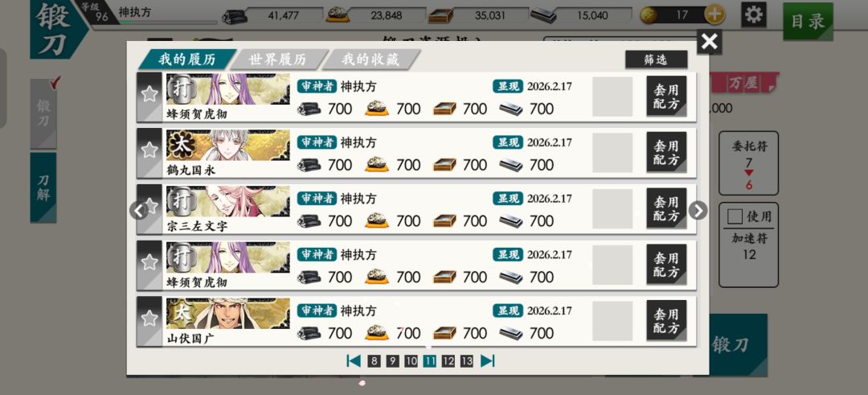Star the 宗三左文字 forging record
Image resolution: width=868 pixels, height=395 pixels.
(149, 206)
